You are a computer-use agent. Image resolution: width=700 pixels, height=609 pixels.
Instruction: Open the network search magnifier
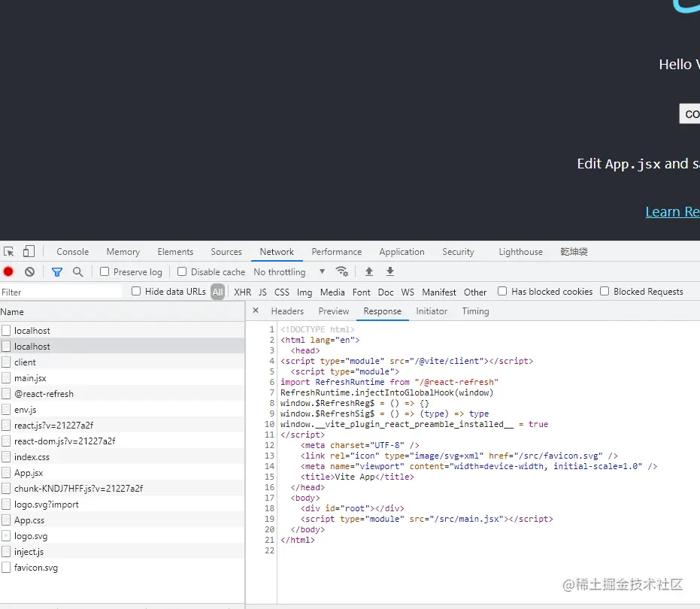pyautogui.click(x=77, y=272)
